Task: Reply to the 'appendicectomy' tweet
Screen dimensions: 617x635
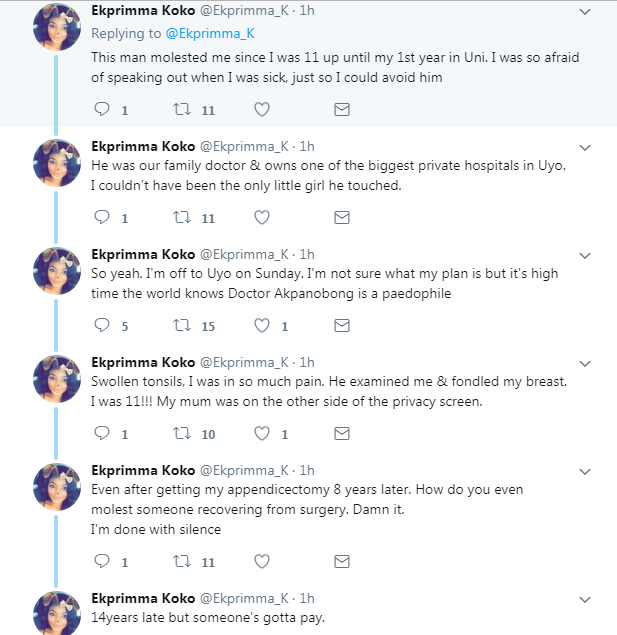Action: [100, 561]
